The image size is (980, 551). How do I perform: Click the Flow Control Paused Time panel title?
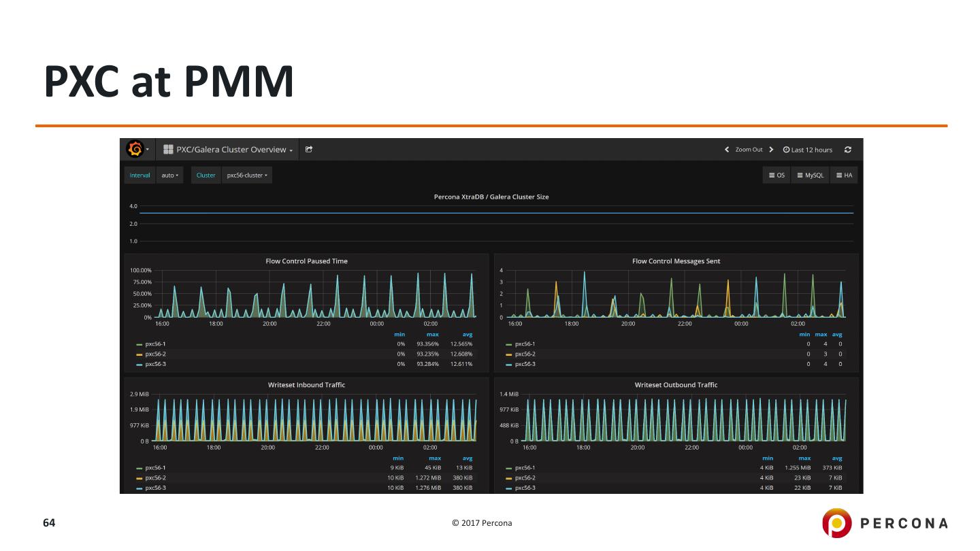click(306, 261)
